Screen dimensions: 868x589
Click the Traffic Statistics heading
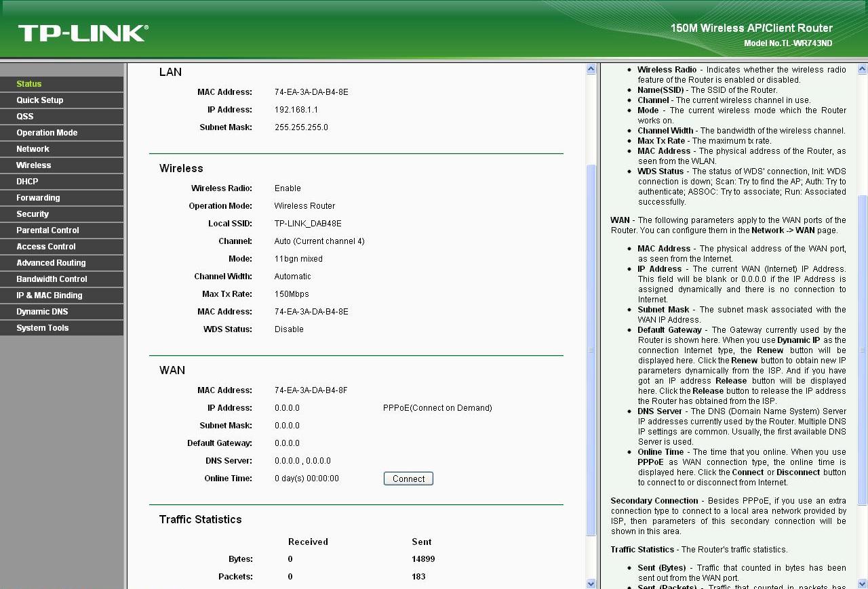(200, 520)
